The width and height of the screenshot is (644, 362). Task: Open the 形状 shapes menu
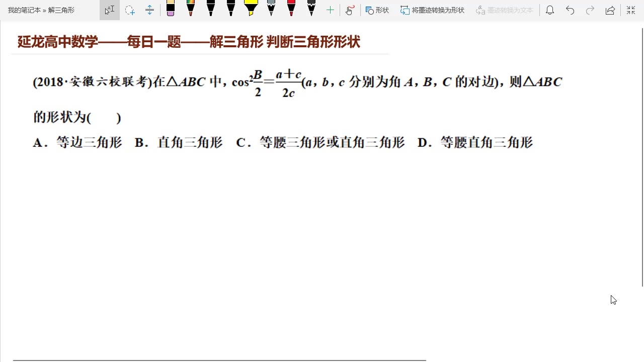377,10
